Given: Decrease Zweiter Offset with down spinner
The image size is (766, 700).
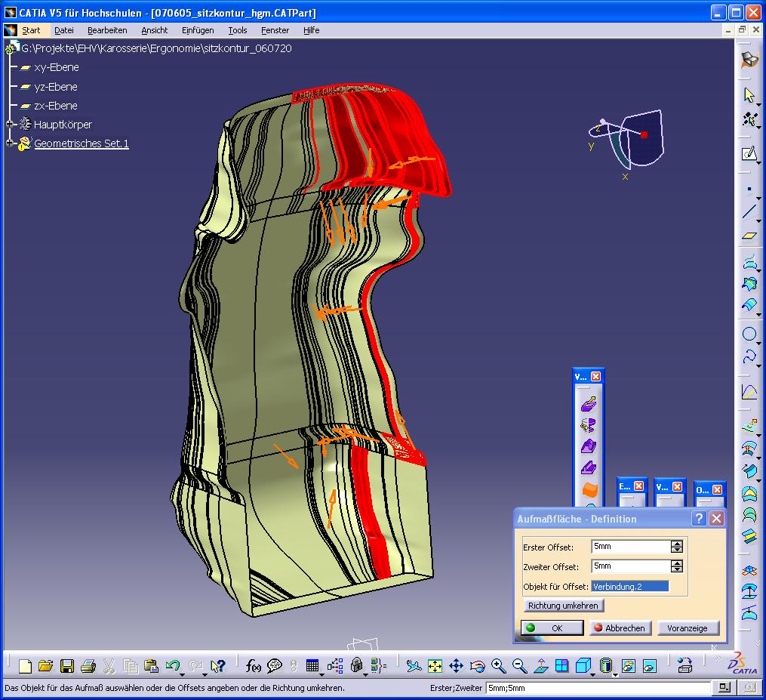Looking at the screenshot, I should (x=677, y=569).
